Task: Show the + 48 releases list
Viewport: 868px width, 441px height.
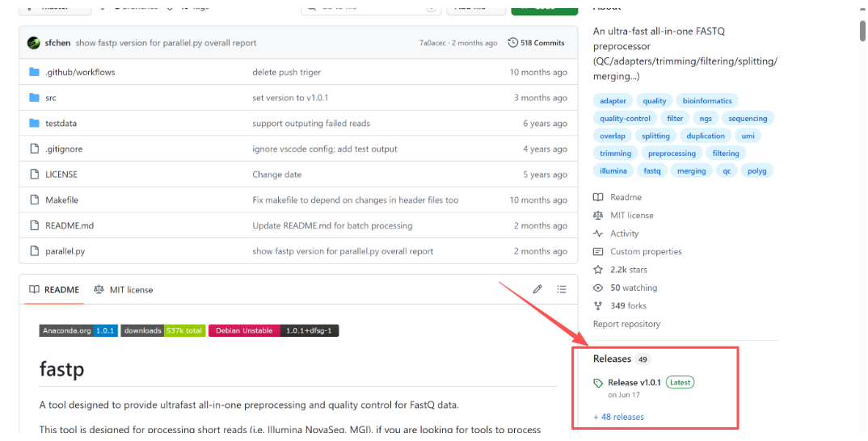Action: pyautogui.click(x=619, y=417)
